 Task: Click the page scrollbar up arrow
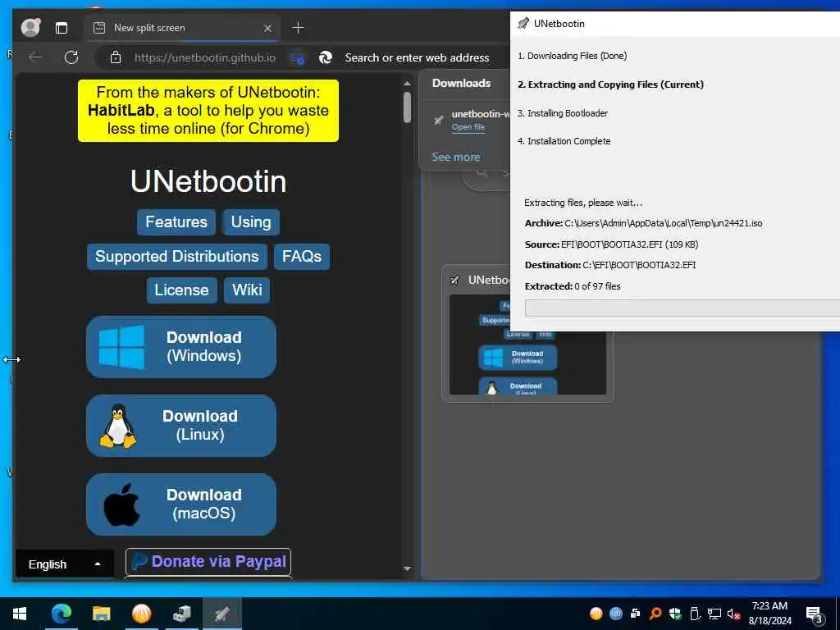pyautogui.click(x=407, y=84)
